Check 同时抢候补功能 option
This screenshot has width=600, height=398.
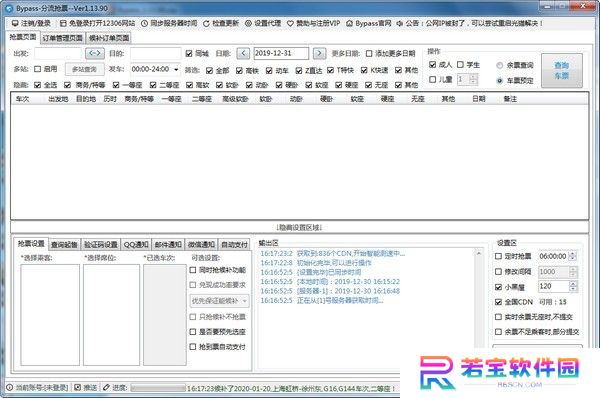click(x=193, y=270)
